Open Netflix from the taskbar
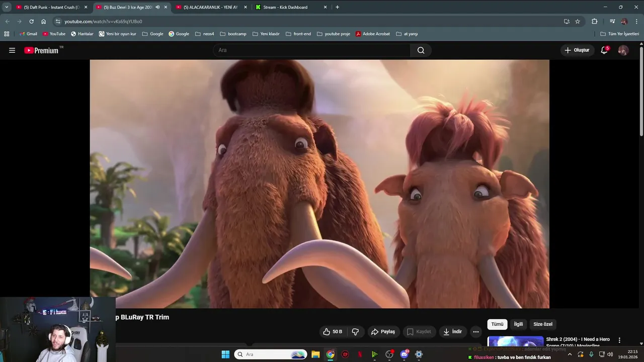Screen dimensions: 644x362 tap(360, 354)
